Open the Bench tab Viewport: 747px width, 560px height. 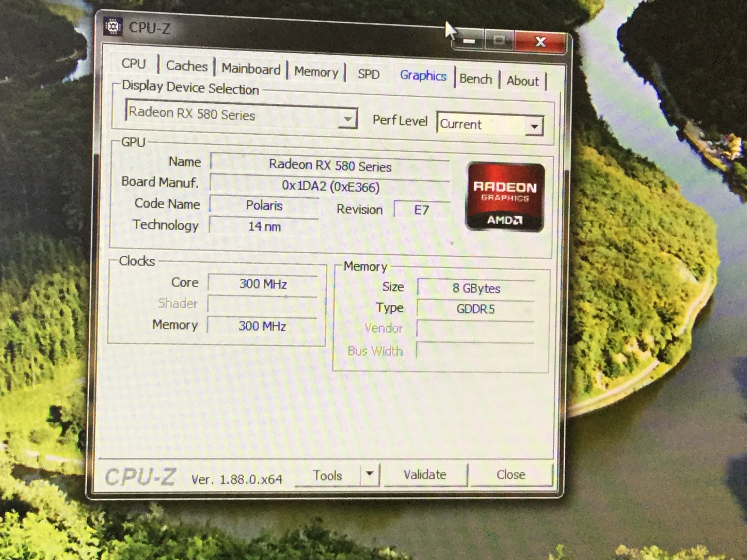tap(476, 79)
